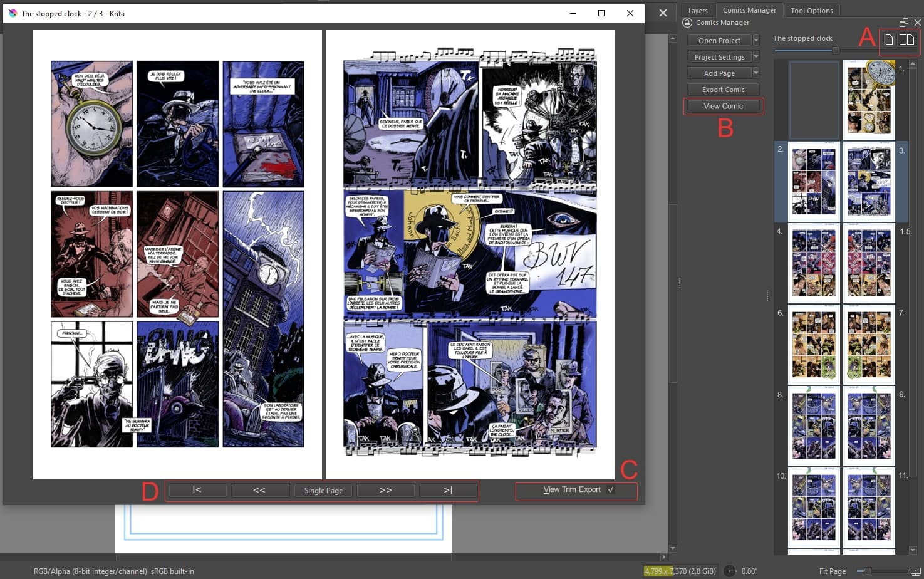Go to previous page with << button

pyautogui.click(x=260, y=491)
